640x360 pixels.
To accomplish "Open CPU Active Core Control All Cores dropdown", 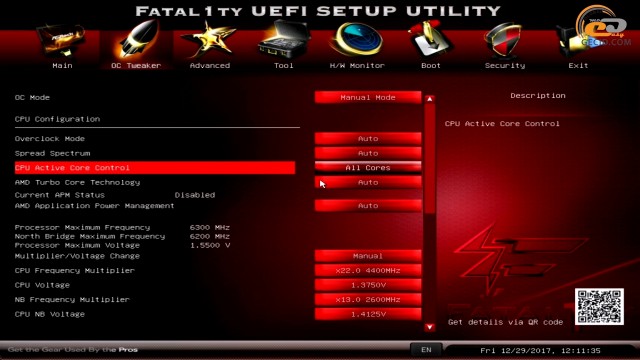I will (x=368, y=167).
